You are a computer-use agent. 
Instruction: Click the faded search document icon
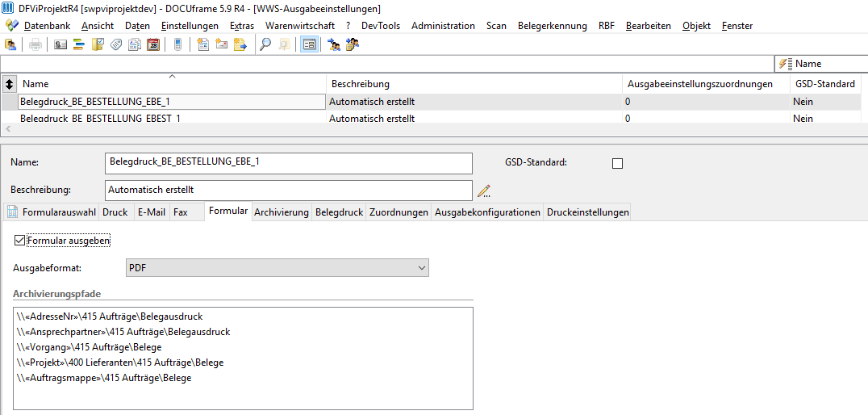pos(284,45)
